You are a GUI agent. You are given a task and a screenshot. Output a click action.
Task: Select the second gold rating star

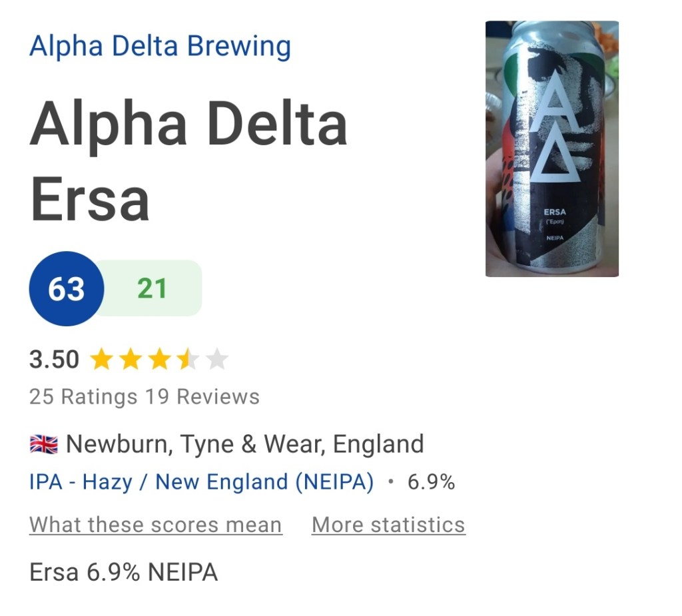pyautogui.click(x=131, y=360)
